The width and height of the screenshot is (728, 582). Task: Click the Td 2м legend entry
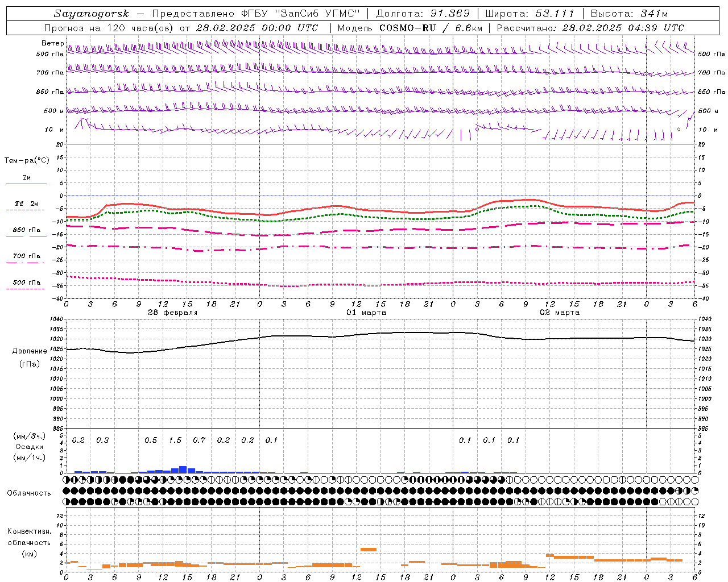click(27, 203)
